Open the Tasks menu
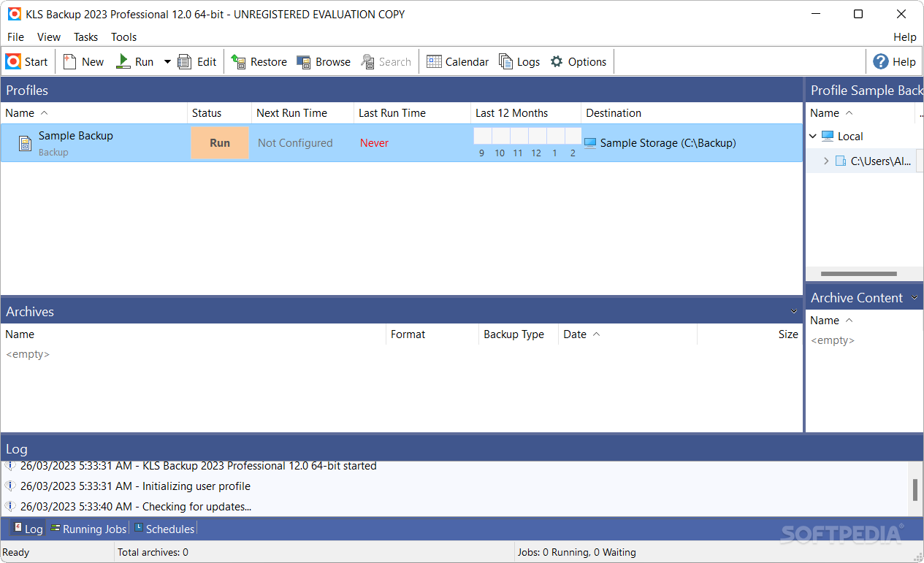This screenshot has width=924, height=563. (85, 37)
